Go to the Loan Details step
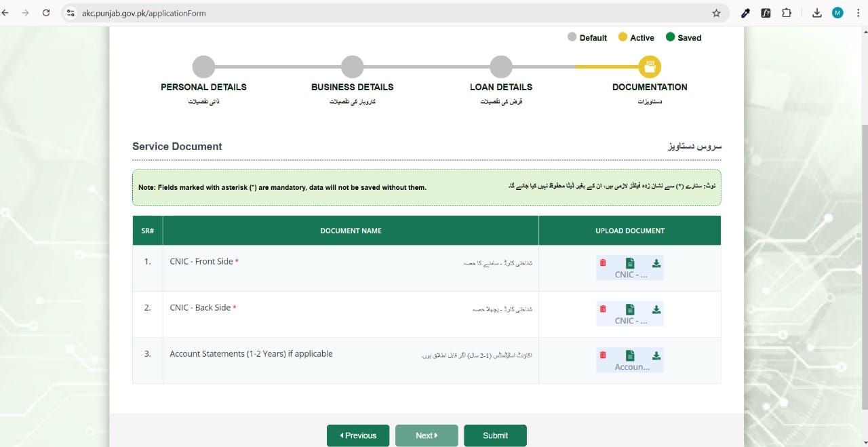The width and height of the screenshot is (868, 447). point(500,66)
